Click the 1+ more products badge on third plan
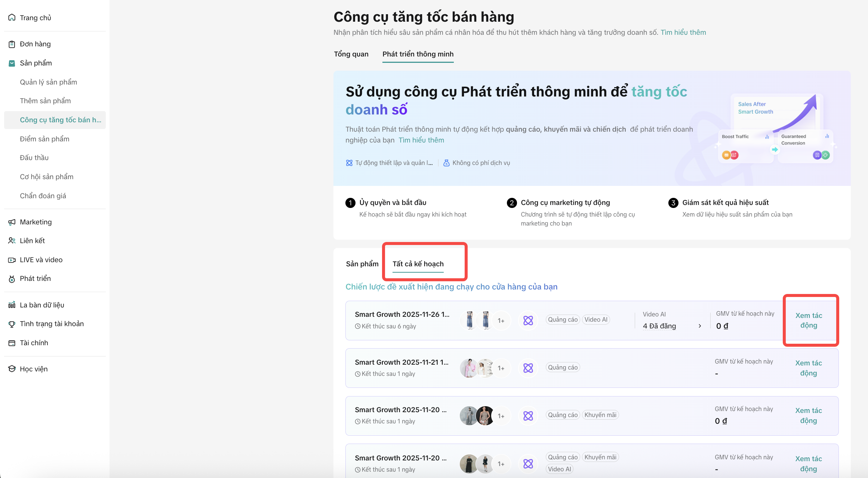 501,416
